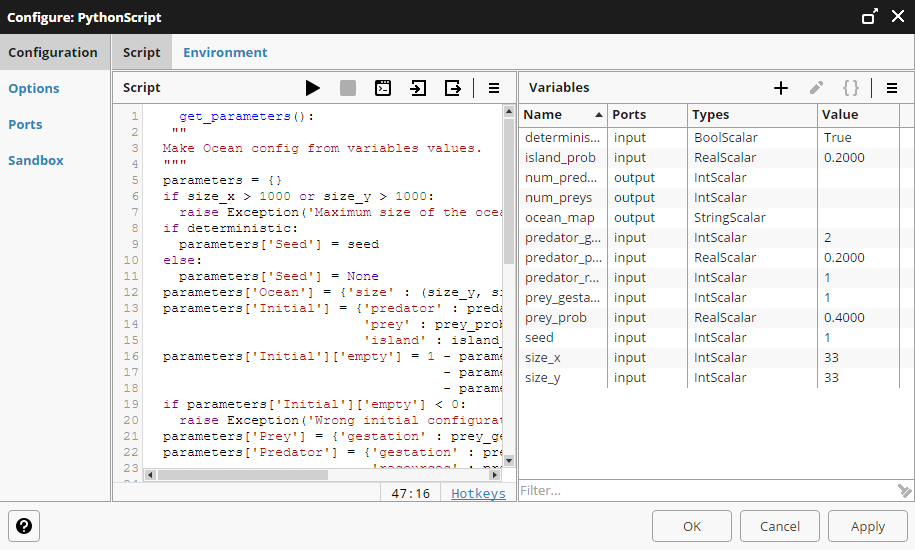Screen dimensions: 915x550
Task: Switch to the Environment tab
Action: pyautogui.click(x=225, y=52)
